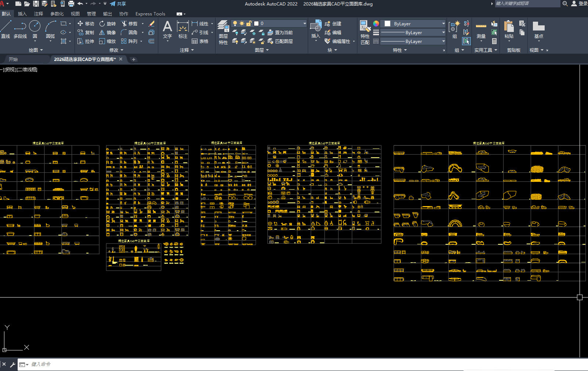Toggle layer 0 on/off light bulb

click(235, 24)
